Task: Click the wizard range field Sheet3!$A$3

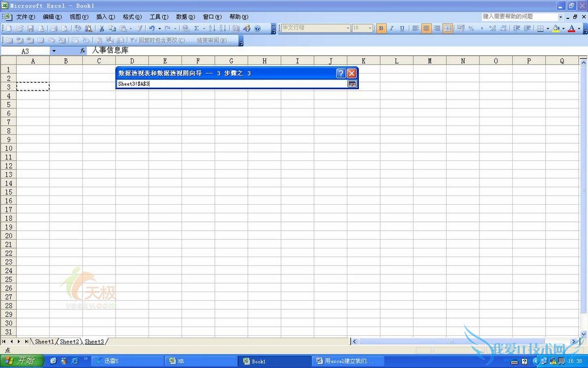Action: coord(232,84)
